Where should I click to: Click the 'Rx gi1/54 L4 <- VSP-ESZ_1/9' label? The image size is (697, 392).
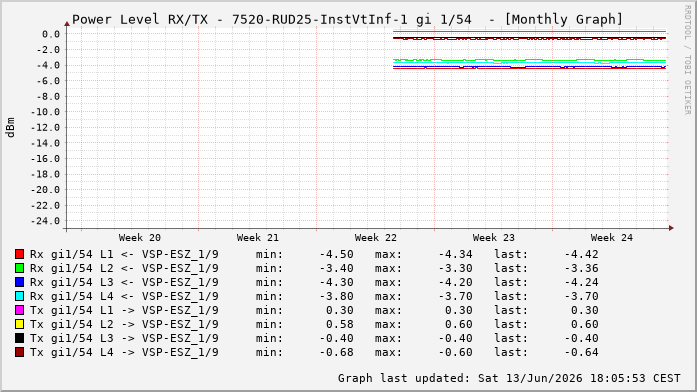(x=124, y=296)
